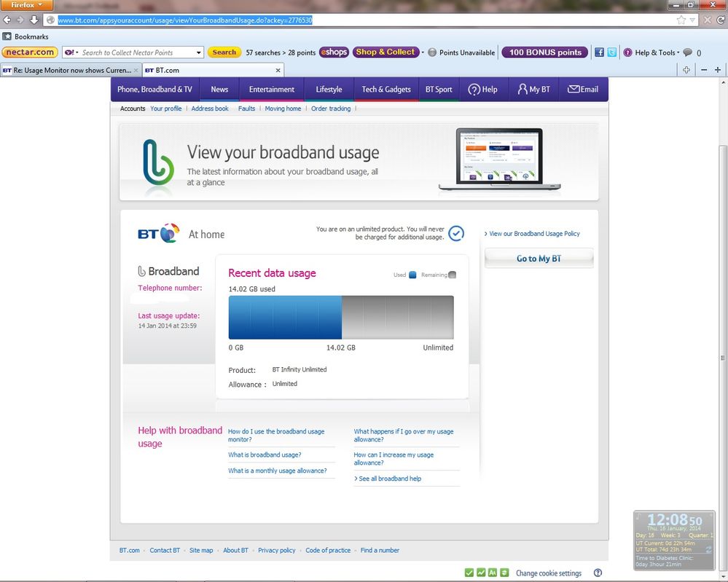Click the Twitter icon in Nectar toolbar
This screenshot has height=582, width=728.
click(612, 52)
